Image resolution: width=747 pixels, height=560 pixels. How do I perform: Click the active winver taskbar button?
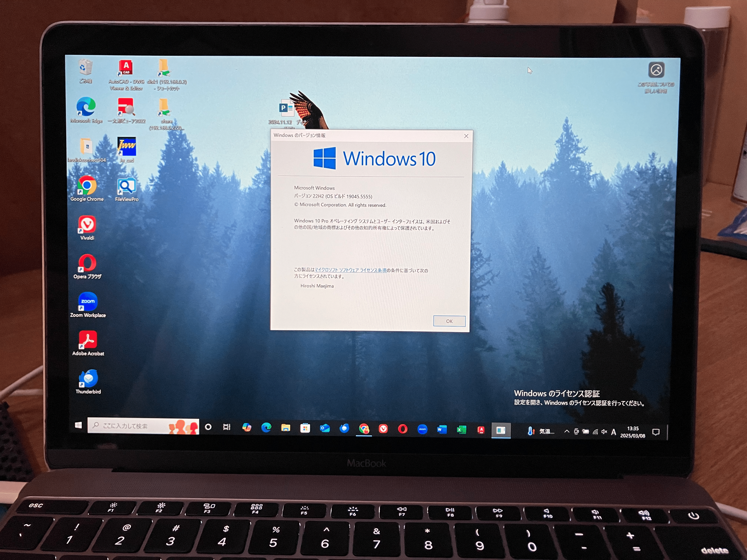(501, 430)
